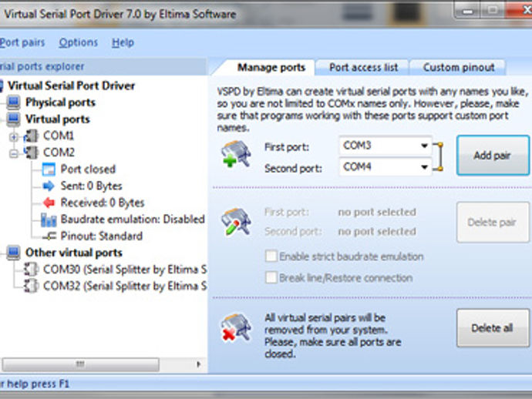Click the first 'no port selected' value
The height and width of the screenshot is (399, 532).
(377, 213)
